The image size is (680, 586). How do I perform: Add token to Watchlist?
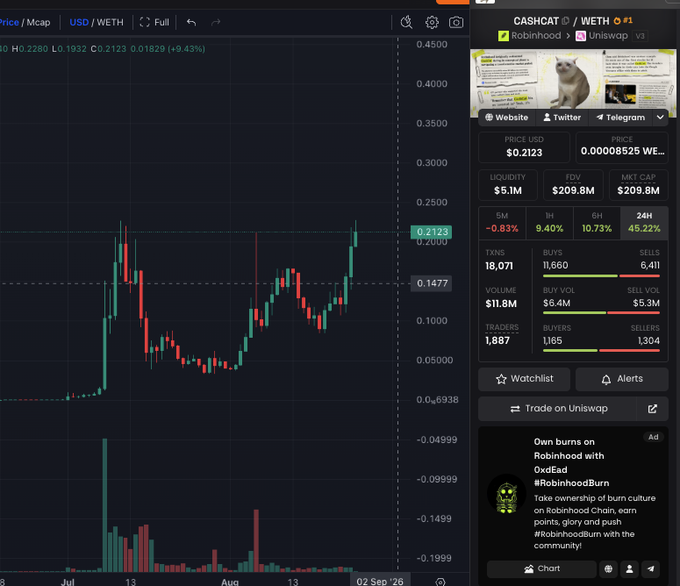pyautogui.click(x=524, y=379)
